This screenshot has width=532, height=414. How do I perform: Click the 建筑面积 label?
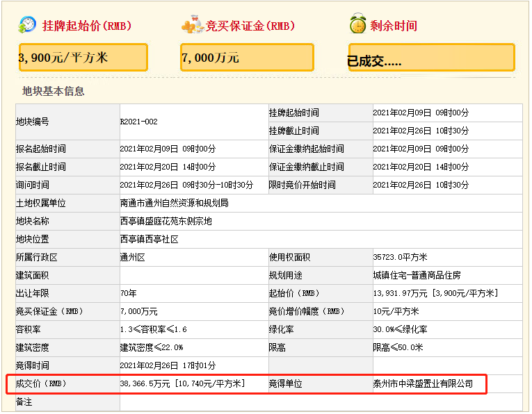pos(32,276)
